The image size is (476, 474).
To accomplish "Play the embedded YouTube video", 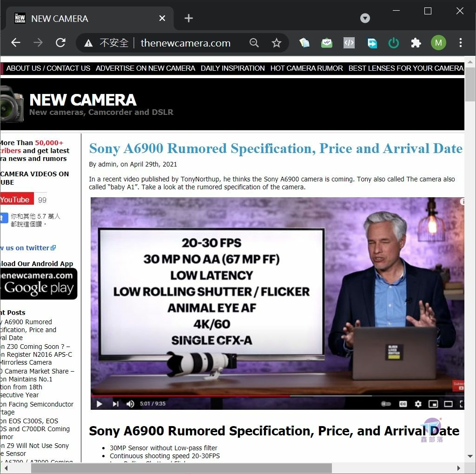I will coord(99,404).
